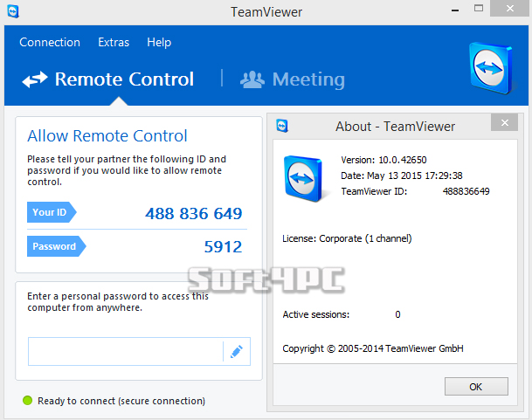Screen dimensions: 532x420
Task: Click the Remote Control arrows icon
Action: 35,79
